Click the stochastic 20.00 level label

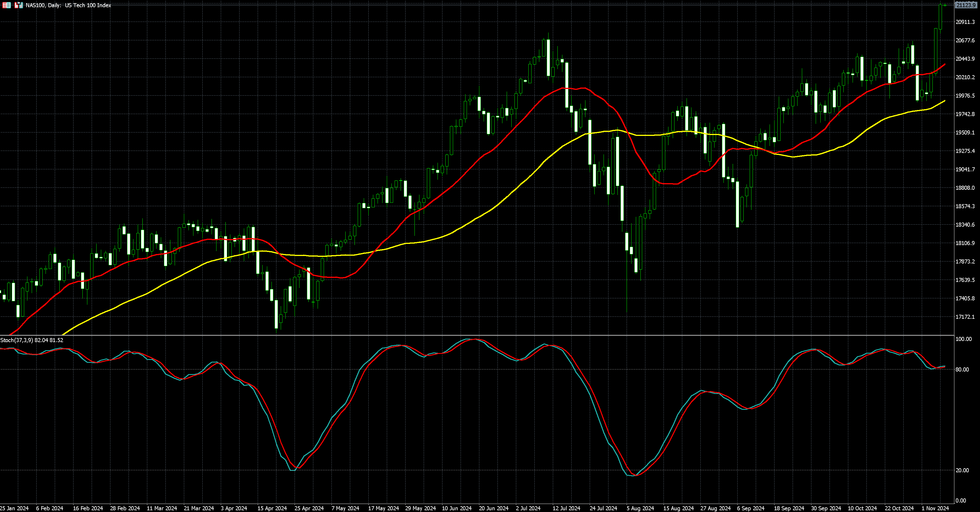[x=962, y=470]
